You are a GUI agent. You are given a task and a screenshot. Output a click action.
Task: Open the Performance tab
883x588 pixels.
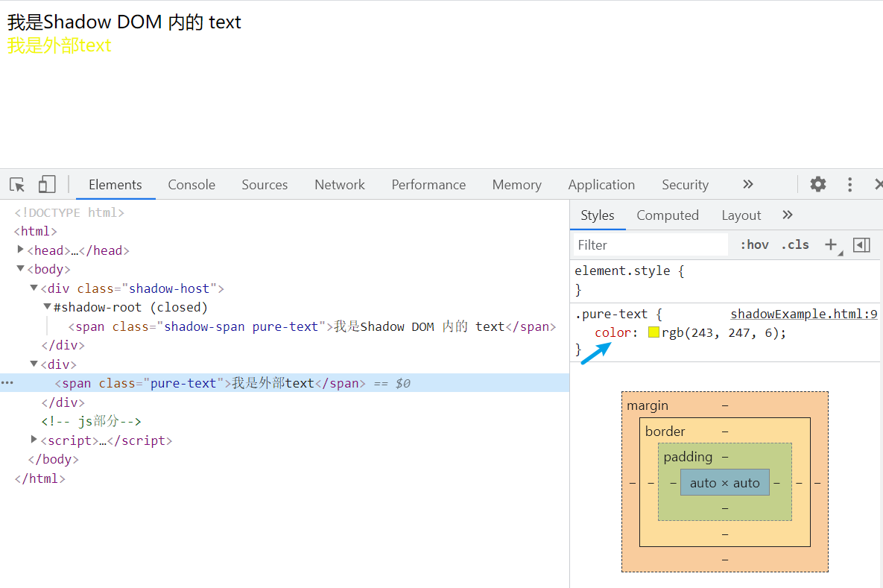point(428,185)
